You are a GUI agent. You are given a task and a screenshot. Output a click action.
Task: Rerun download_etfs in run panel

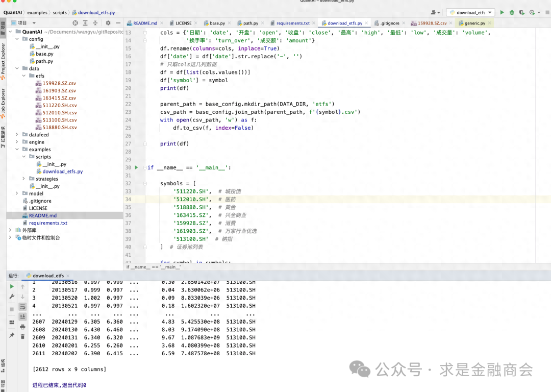coord(12,286)
